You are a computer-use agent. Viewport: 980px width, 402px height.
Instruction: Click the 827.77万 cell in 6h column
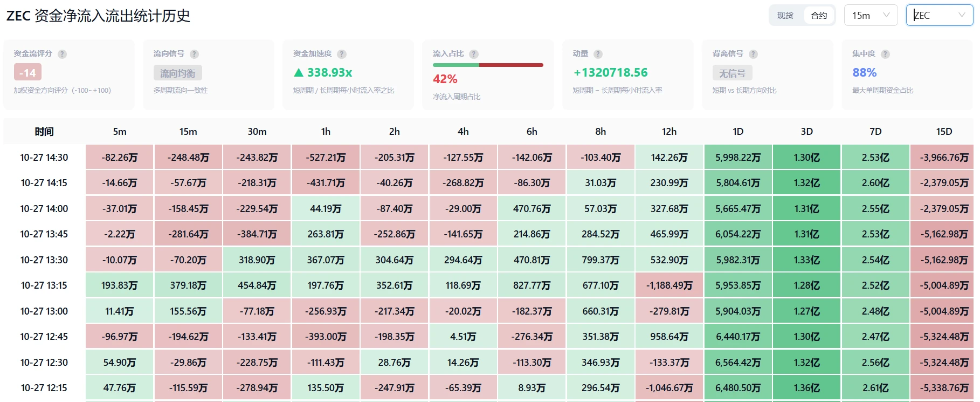click(x=532, y=285)
